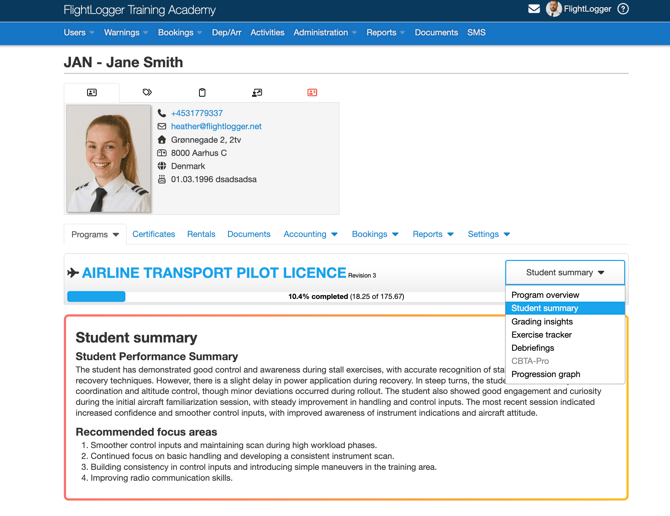Expand the Users menu in navigation bar

tap(79, 32)
